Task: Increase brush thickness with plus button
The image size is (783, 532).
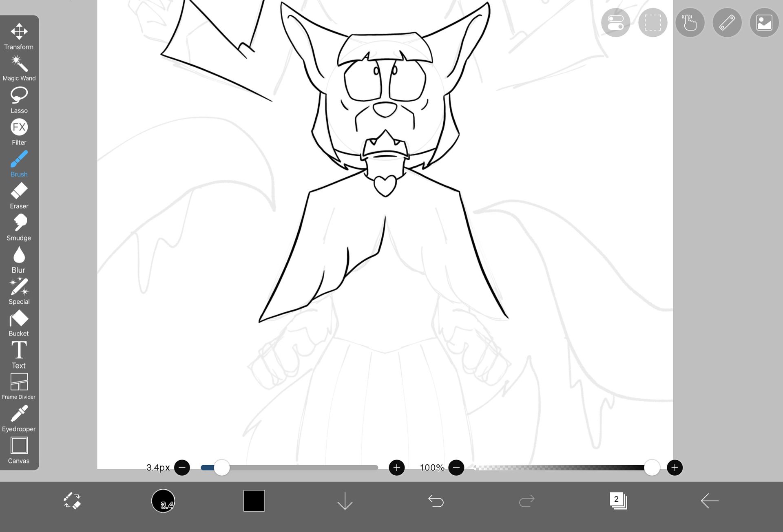Action: pos(396,468)
